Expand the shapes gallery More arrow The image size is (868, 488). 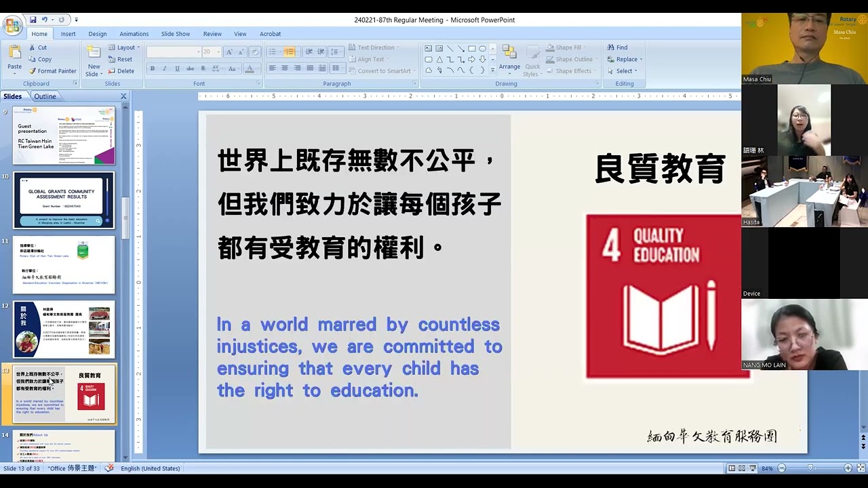(x=492, y=70)
